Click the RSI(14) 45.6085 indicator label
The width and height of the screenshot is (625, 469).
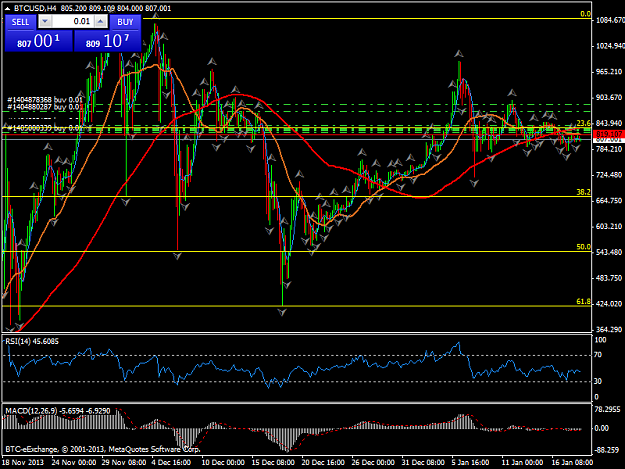click(x=32, y=341)
